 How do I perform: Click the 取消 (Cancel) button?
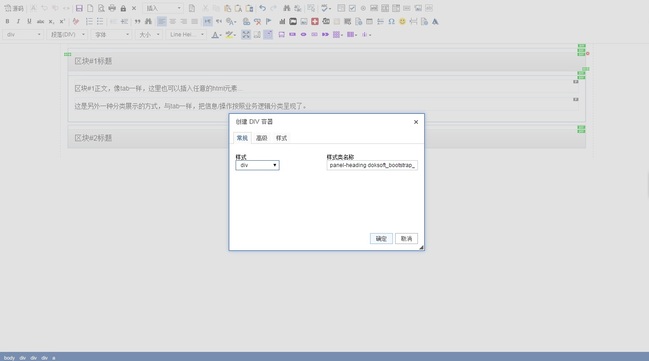pyautogui.click(x=406, y=238)
